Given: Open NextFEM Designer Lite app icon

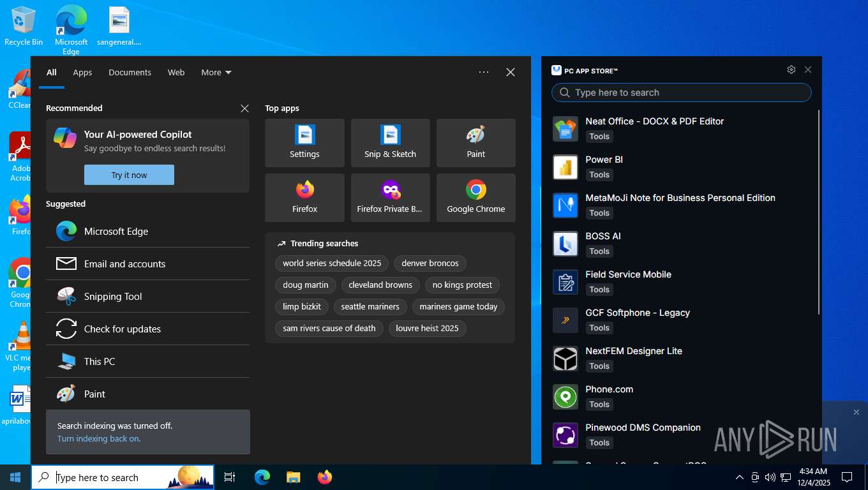Looking at the screenshot, I should [x=565, y=359].
